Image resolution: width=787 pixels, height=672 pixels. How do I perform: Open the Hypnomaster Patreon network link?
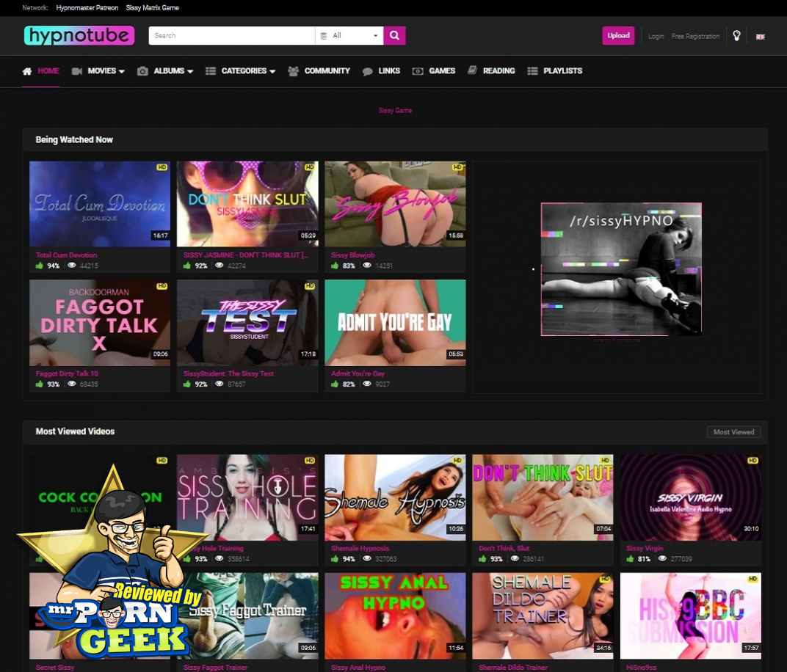pyautogui.click(x=87, y=8)
